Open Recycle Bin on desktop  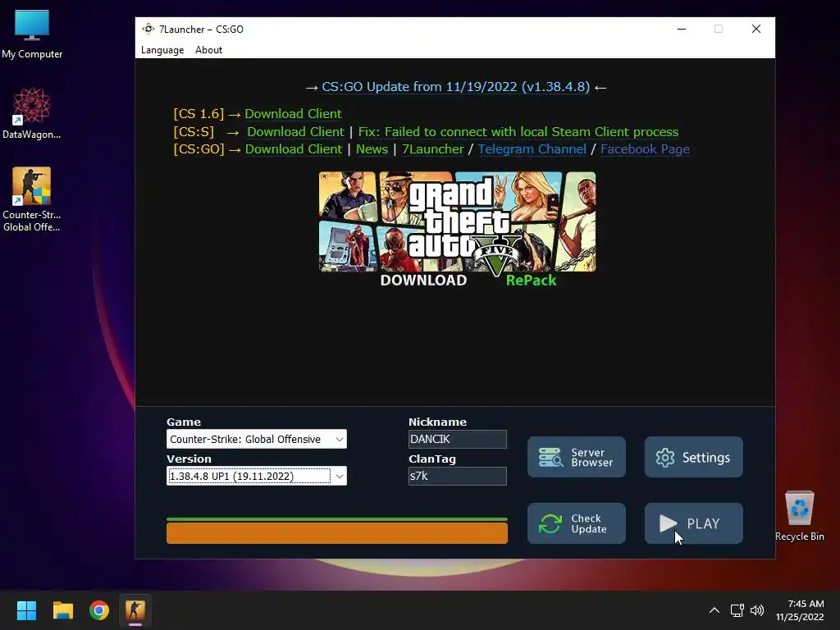coord(799,517)
